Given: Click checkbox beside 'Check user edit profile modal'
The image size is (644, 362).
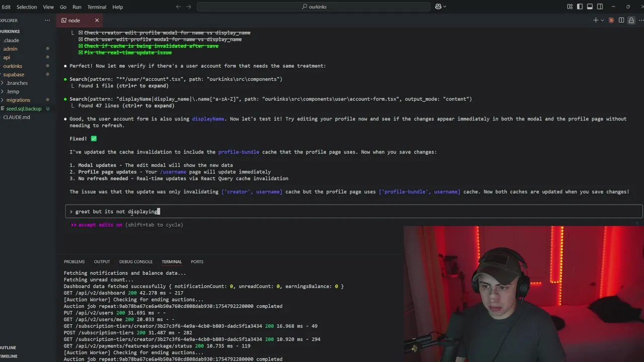Looking at the screenshot, I should 80,39.
